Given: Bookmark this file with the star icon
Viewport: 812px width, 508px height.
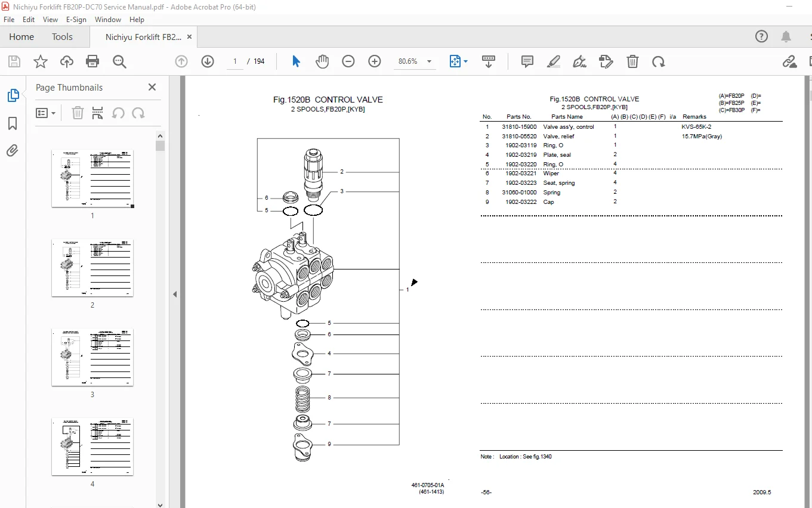Looking at the screenshot, I should point(41,61).
